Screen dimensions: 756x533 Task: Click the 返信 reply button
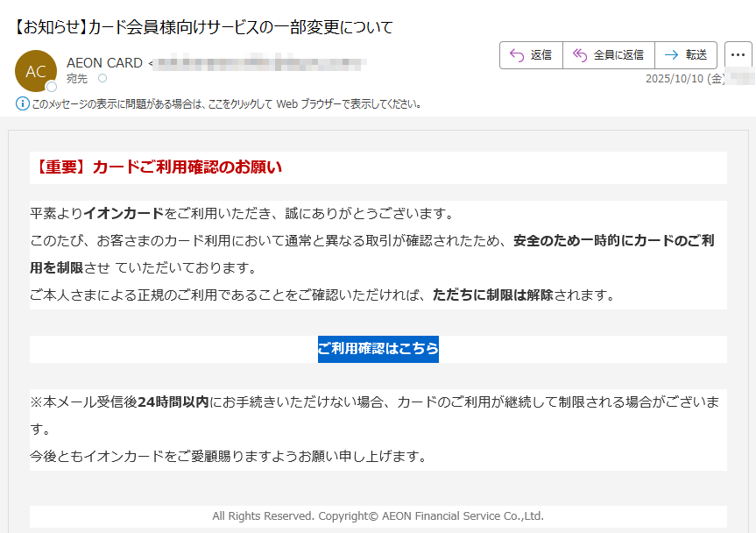pos(530,54)
